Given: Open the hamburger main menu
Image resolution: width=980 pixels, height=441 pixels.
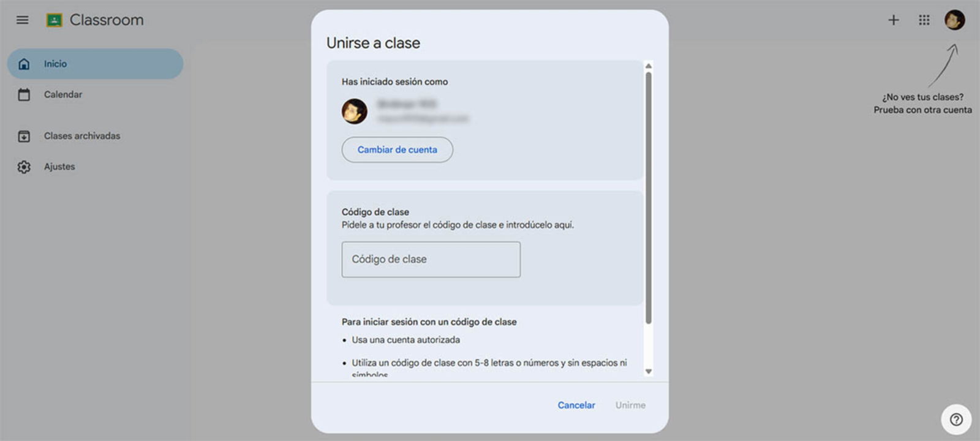Looking at the screenshot, I should (23, 20).
